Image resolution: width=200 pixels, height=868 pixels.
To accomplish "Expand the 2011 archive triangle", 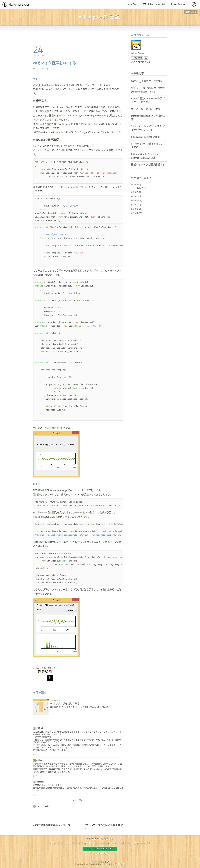I will click(132, 213).
